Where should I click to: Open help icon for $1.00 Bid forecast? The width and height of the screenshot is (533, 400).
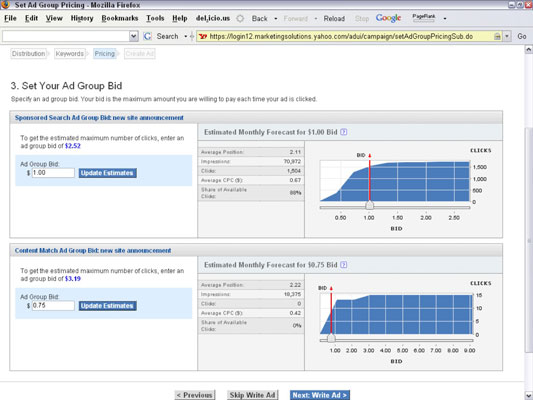coord(344,132)
